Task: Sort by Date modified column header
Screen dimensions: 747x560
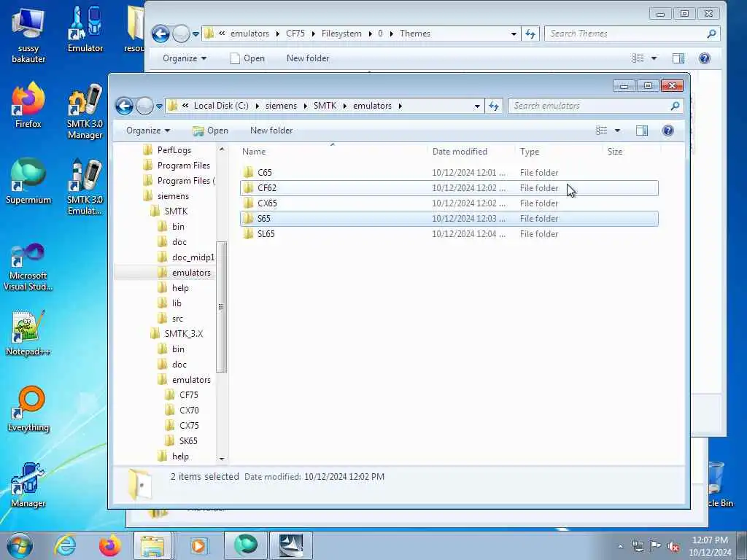Action: click(x=471, y=152)
